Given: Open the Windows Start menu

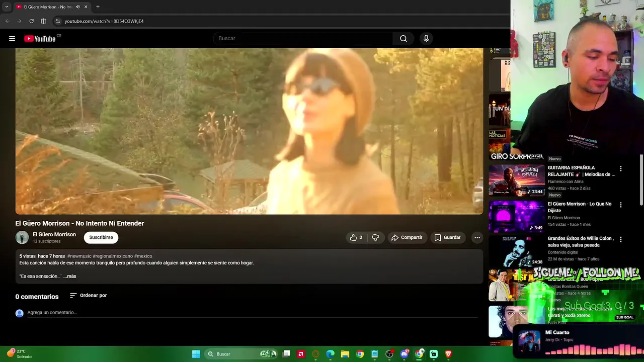Looking at the screenshot, I should pos(196,354).
